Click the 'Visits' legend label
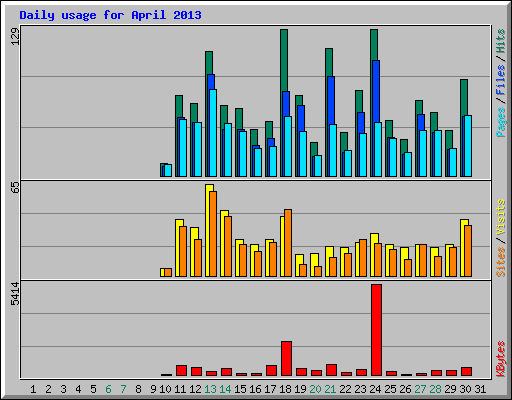The width and height of the screenshot is (512, 400). pyautogui.click(x=500, y=217)
